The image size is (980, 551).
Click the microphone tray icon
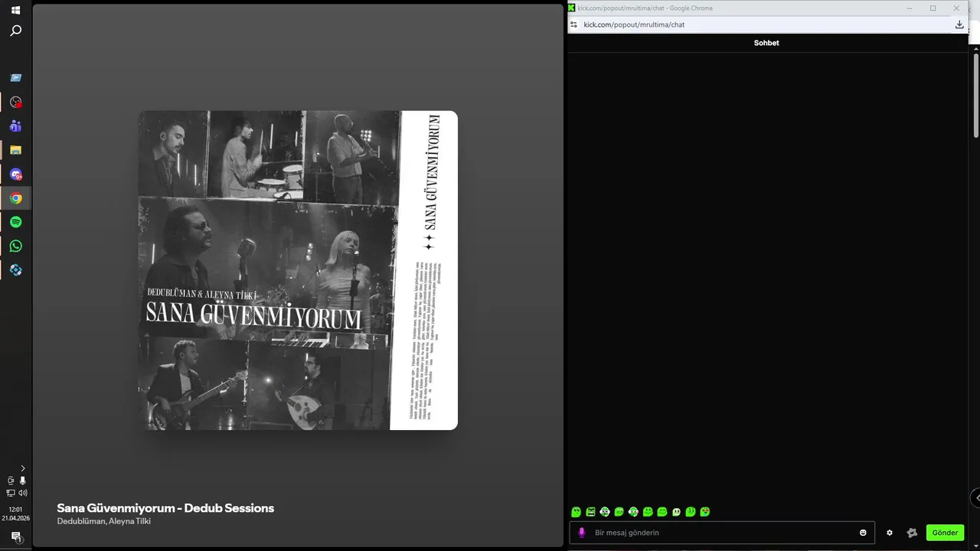22,481
